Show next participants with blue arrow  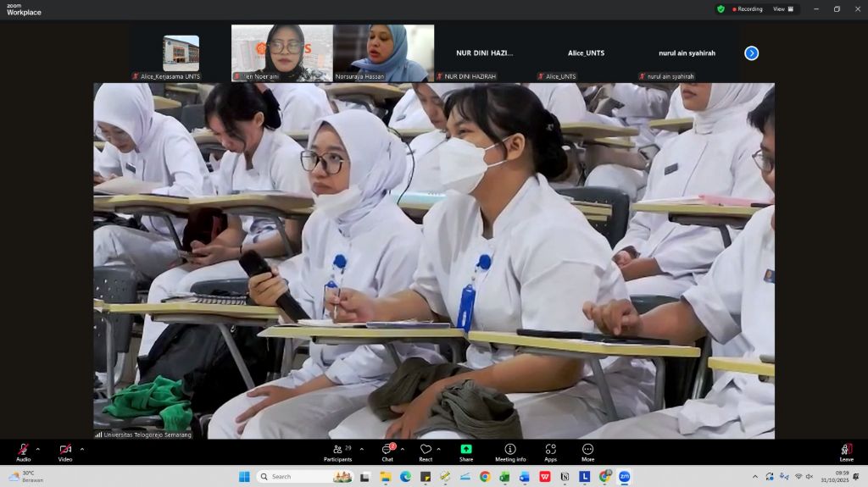click(x=751, y=53)
